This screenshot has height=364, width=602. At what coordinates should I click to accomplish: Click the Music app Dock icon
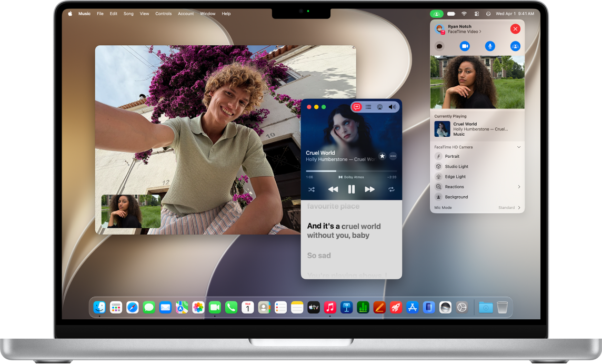click(330, 307)
